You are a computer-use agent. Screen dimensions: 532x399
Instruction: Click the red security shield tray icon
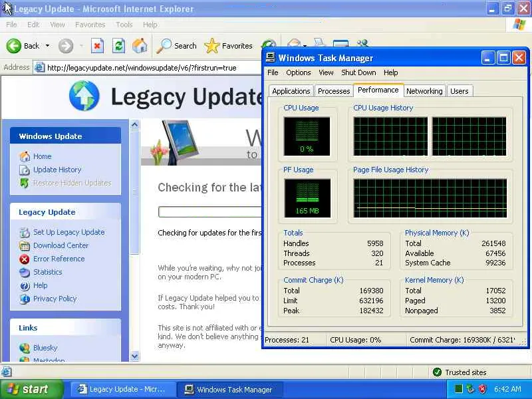(482, 389)
